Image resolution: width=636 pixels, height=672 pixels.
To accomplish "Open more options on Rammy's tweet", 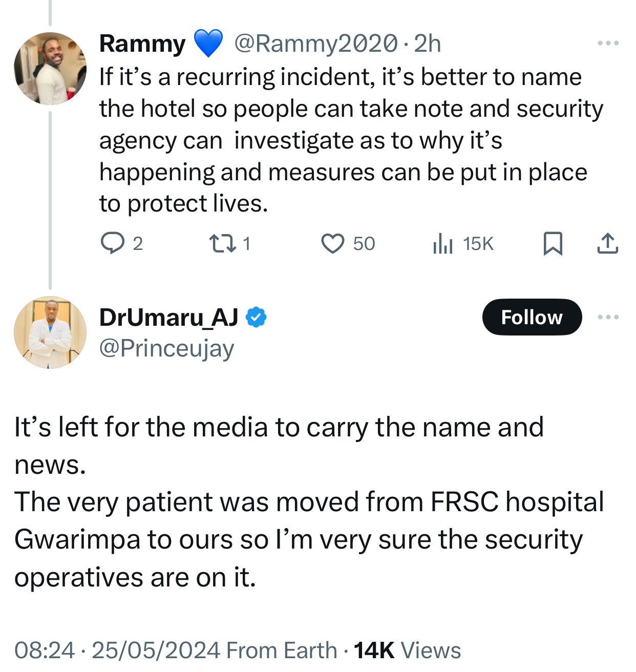I will (608, 43).
